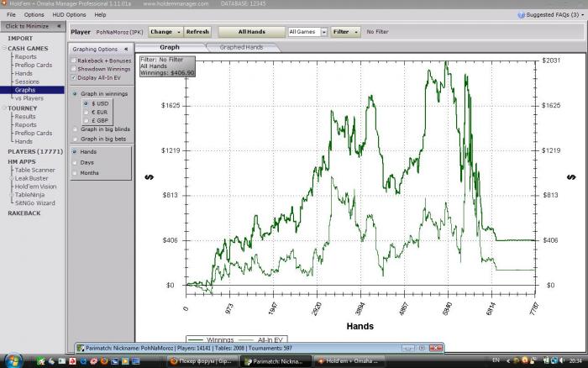This screenshot has width=588, height=368.
Task: Open Table Scanner app
Action: [35, 170]
